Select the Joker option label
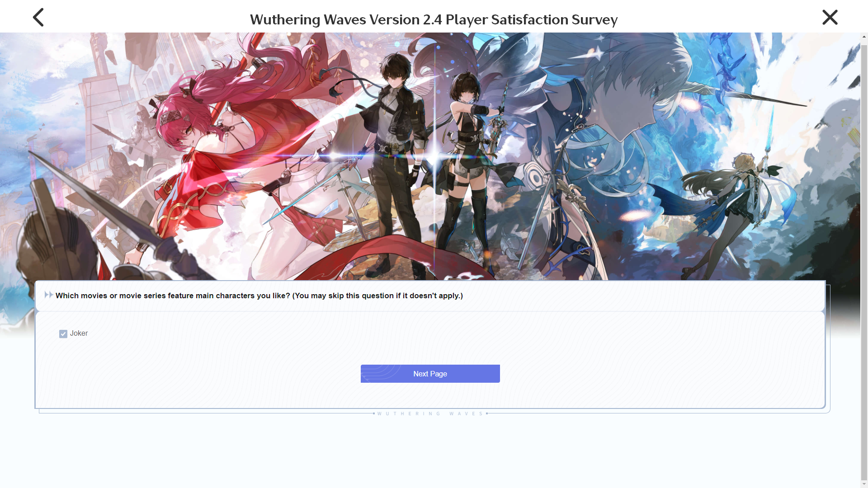 (x=79, y=333)
